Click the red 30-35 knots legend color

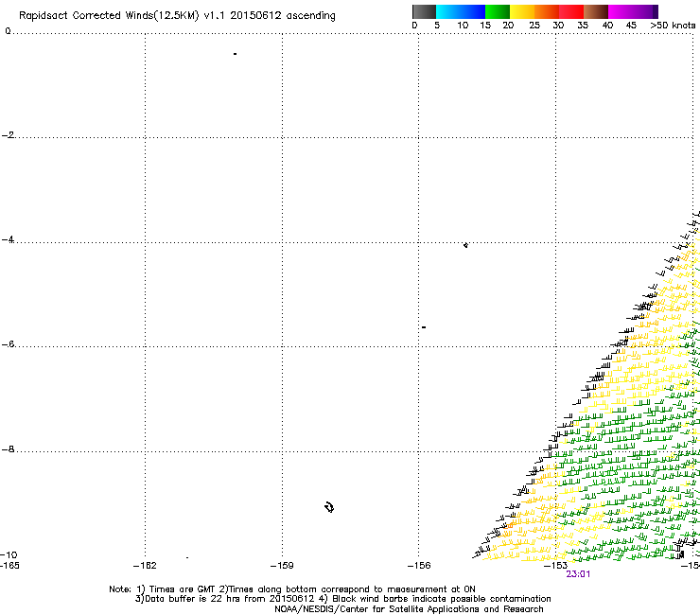[x=571, y=11]
